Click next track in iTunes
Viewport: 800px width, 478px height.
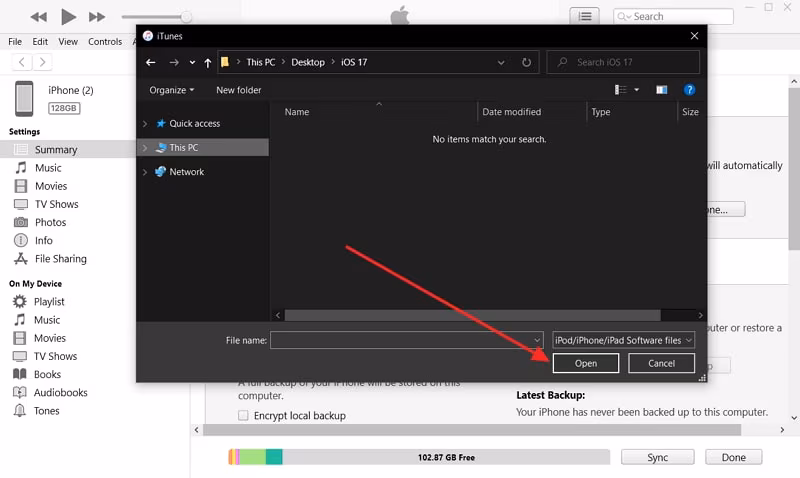[x=97, y=17]
